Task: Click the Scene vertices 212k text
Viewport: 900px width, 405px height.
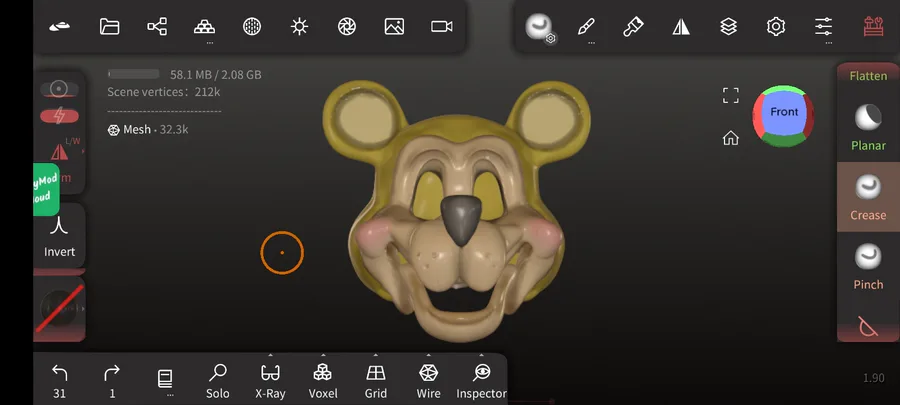Action: coord(164,92)
